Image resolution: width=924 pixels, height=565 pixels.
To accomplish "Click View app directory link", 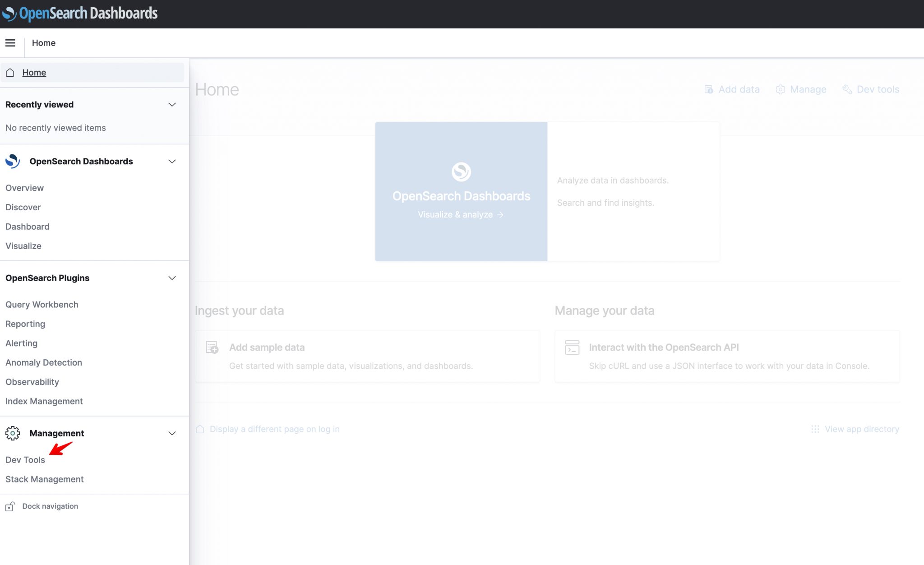I will pos(862,429).
